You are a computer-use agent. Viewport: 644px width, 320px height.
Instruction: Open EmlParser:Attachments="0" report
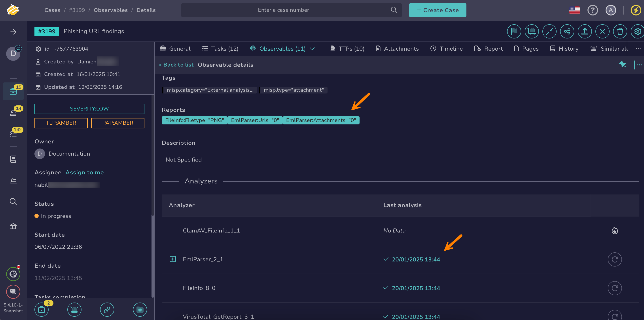coord(321,120)
